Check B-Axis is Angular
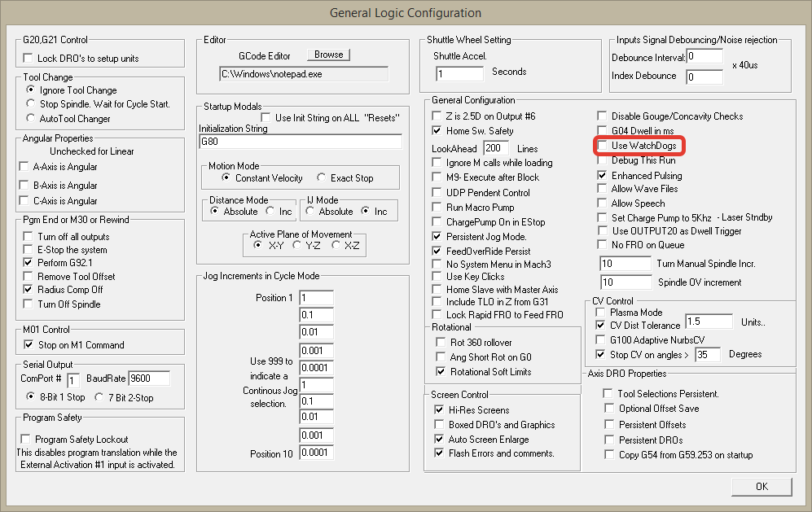Image resolution: width=812 pixels, height=512 pixels. [x=24, y=185]
